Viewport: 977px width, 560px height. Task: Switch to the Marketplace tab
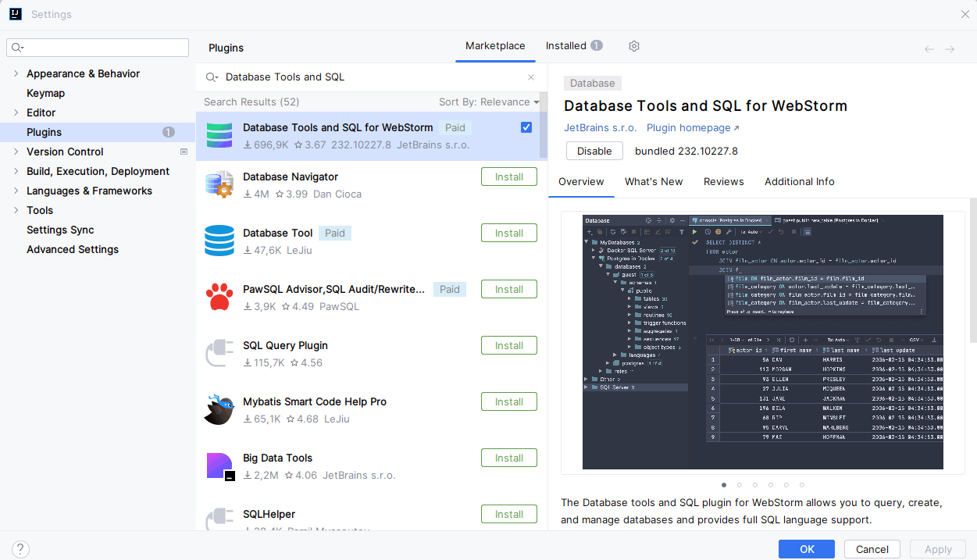[495, 46]
